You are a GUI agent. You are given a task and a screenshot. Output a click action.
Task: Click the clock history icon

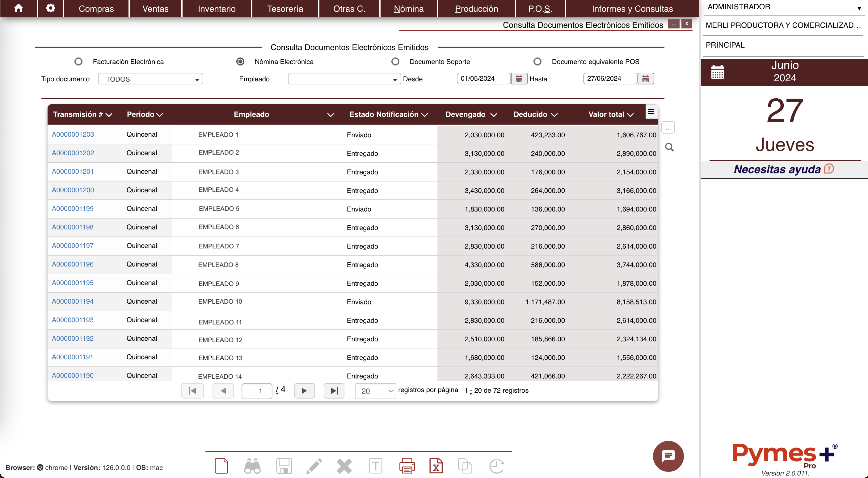pyautogui.click(x=496, y=466)
